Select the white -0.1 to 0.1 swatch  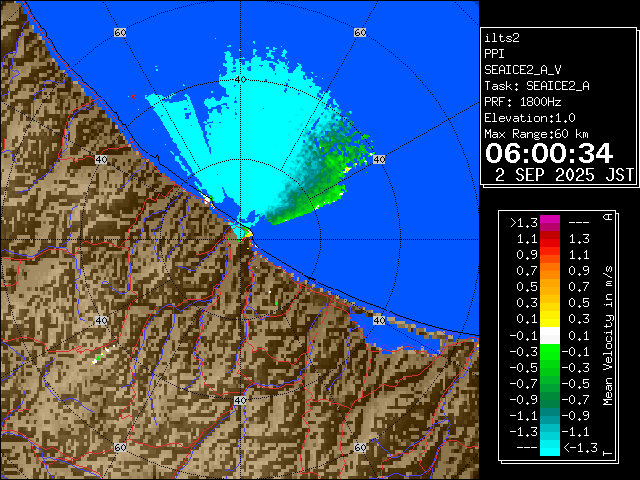[x=549, y=335]
